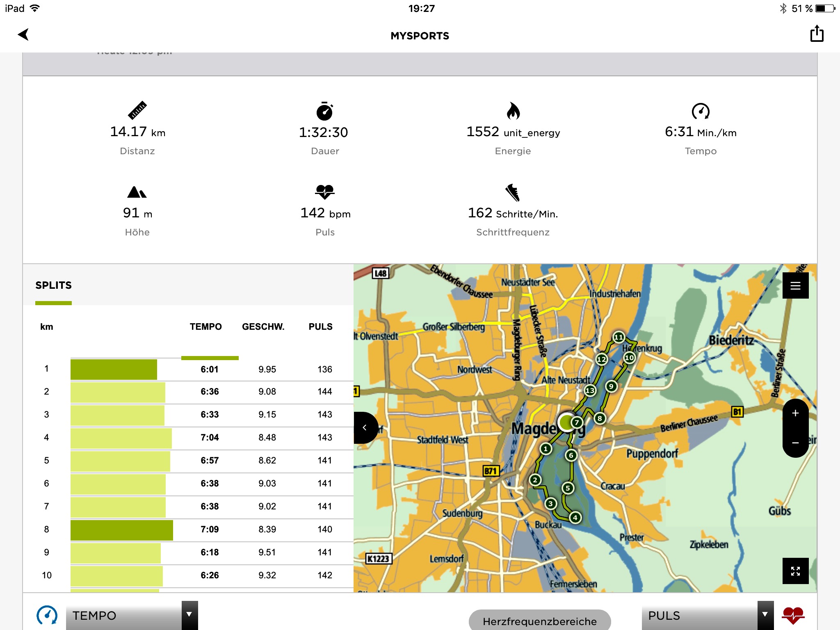
Task: Tap the flame energy icon
Action: (513, 111)
